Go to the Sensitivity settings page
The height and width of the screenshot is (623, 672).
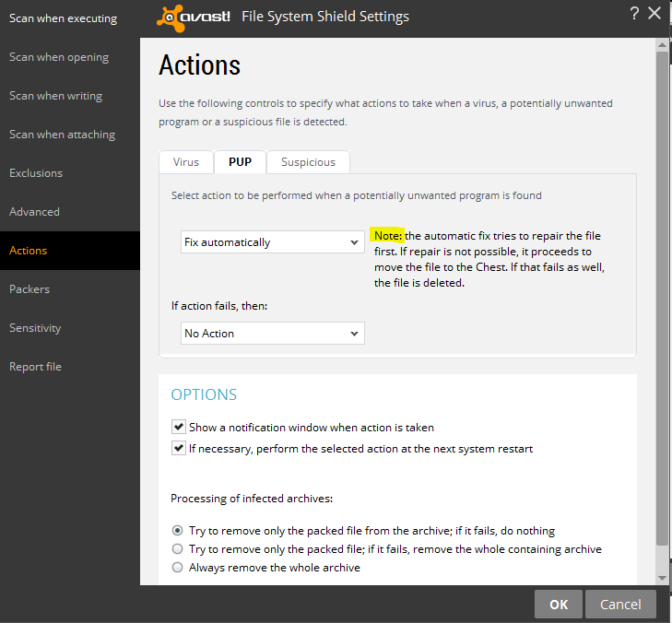35,328
